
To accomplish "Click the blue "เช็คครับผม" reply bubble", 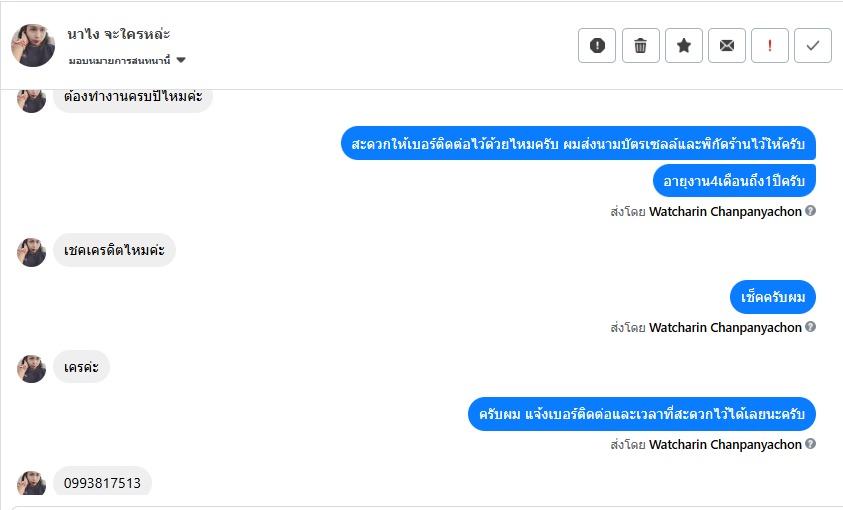I will [x=773, y=297].
